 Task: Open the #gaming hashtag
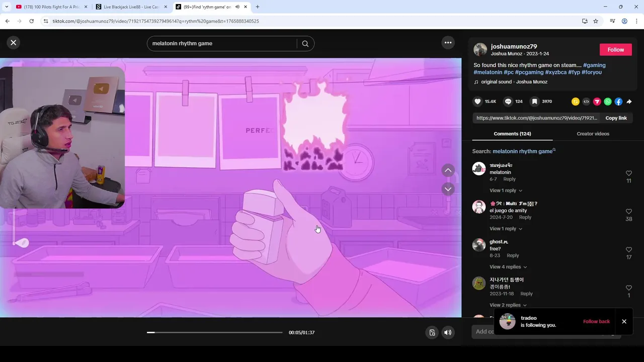click(594, 65)
